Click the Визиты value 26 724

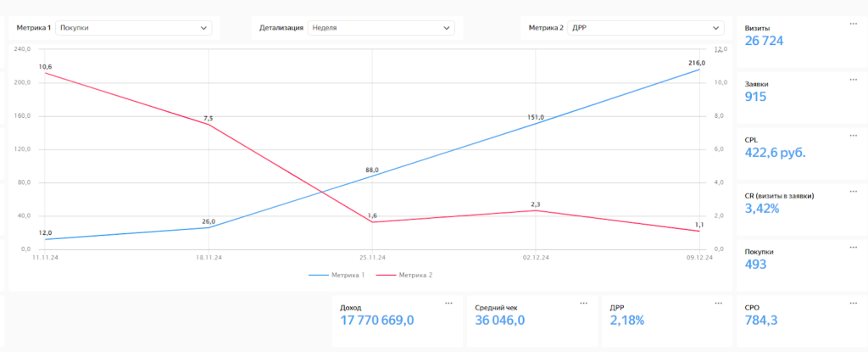[x=764, y=41]
